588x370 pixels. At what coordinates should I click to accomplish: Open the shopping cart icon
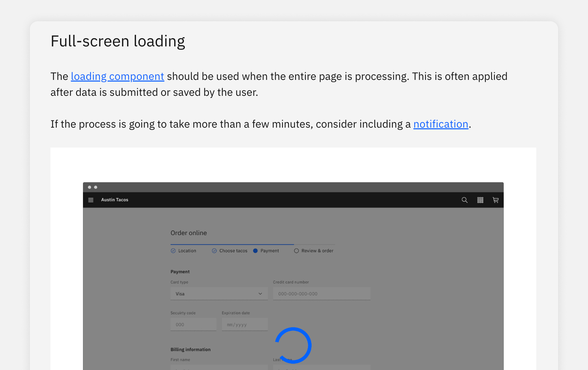(x=495, y=200)
